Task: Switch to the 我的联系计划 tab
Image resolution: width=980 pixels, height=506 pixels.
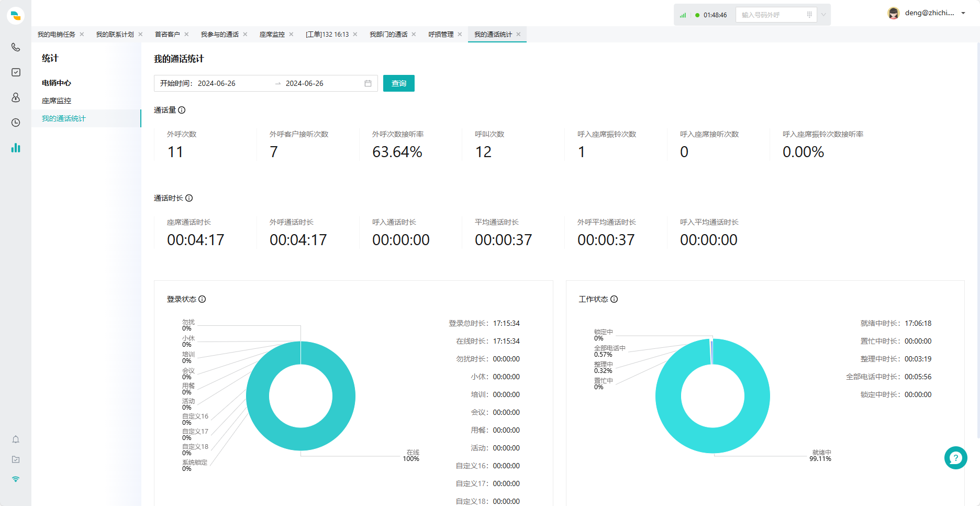Action: click(115, 35)
